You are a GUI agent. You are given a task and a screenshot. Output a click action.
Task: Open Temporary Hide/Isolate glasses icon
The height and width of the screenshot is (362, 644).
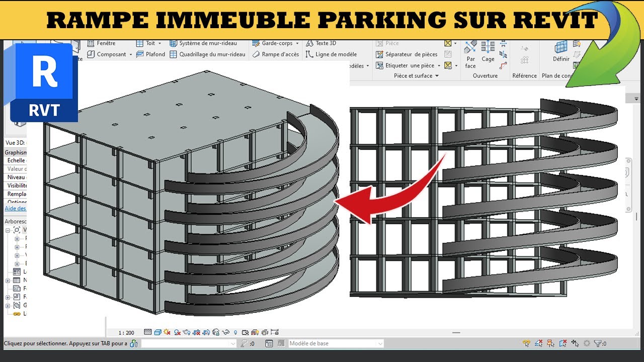click(226, 332)
